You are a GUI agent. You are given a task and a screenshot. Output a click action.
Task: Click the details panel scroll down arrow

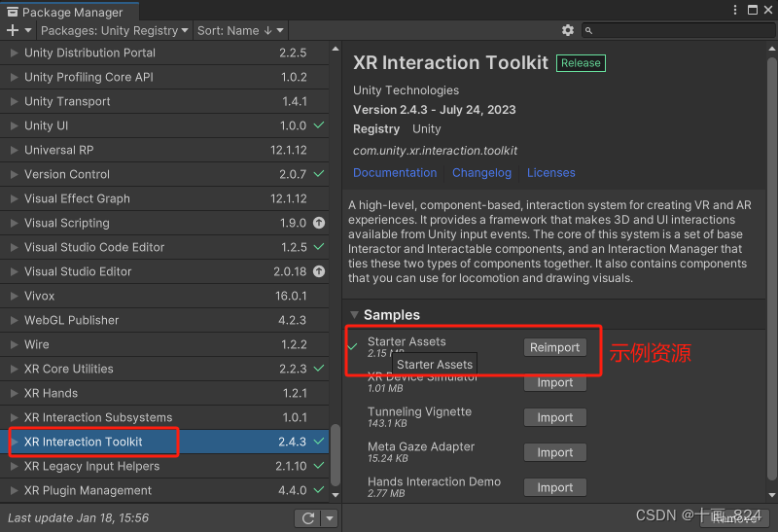pos(771,495)
